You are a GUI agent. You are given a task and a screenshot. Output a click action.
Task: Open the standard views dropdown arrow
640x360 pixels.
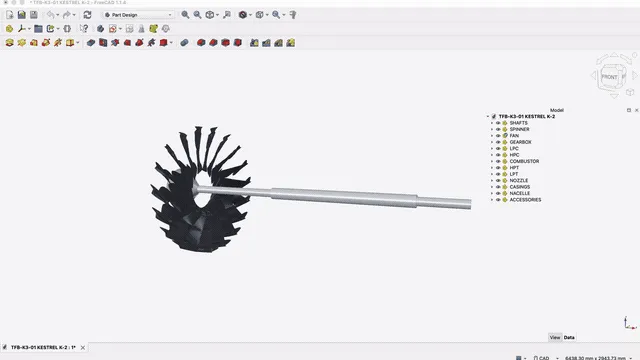[x=218, y=15]
